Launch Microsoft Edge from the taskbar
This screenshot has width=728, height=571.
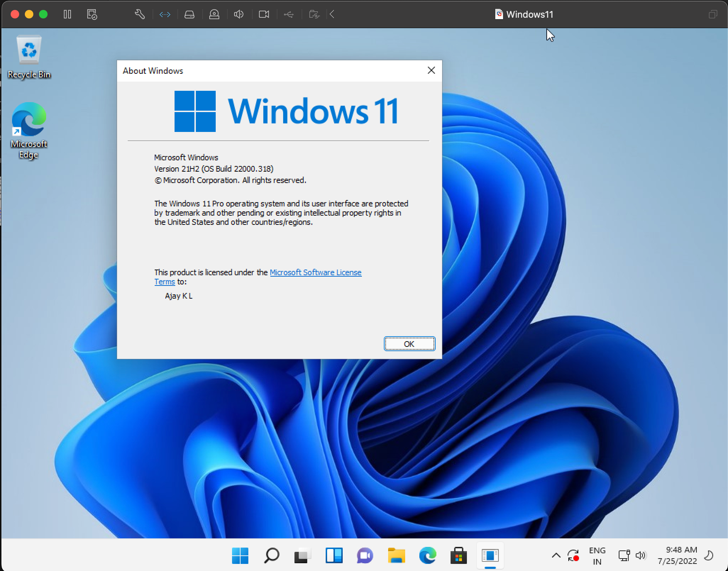point(428,555)
